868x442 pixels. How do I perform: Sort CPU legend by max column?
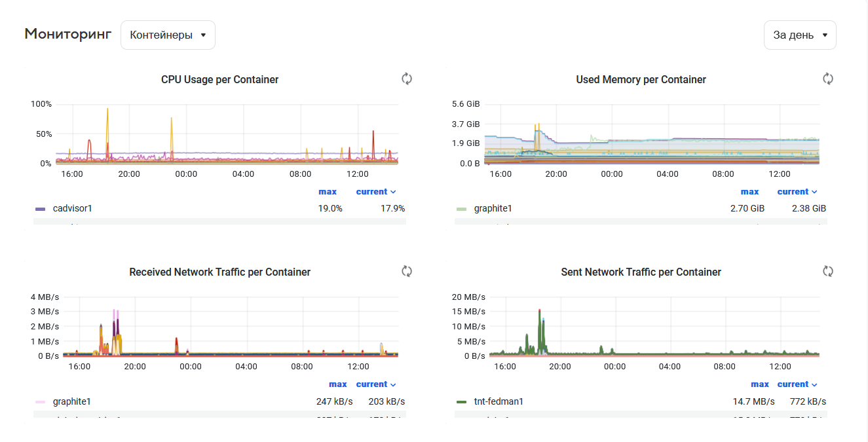[328, 192]
